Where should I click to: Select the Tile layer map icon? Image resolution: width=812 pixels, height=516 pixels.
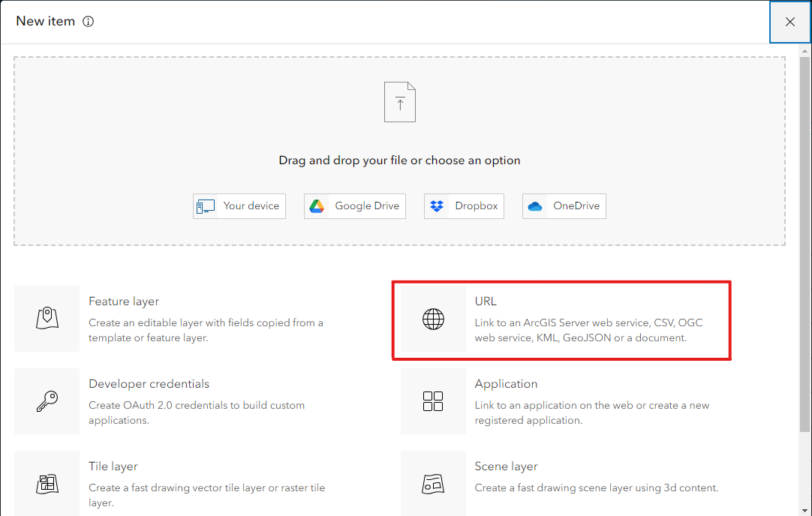(47, 484)
